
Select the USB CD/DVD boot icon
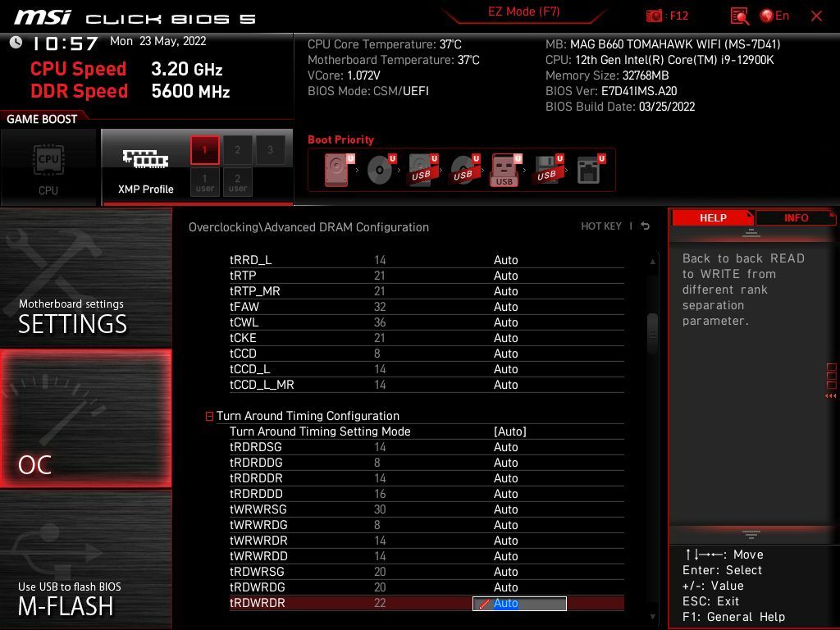coord(464,169)
